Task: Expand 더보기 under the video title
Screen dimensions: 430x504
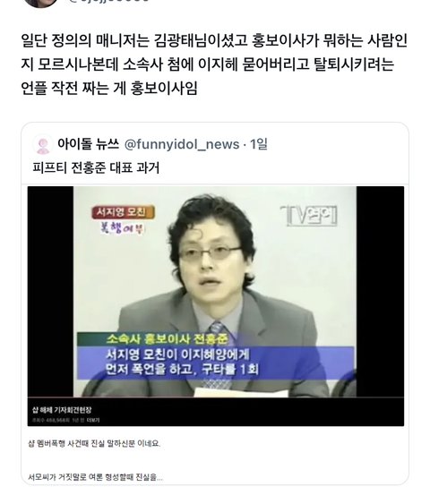Action: tap(93, 420)
